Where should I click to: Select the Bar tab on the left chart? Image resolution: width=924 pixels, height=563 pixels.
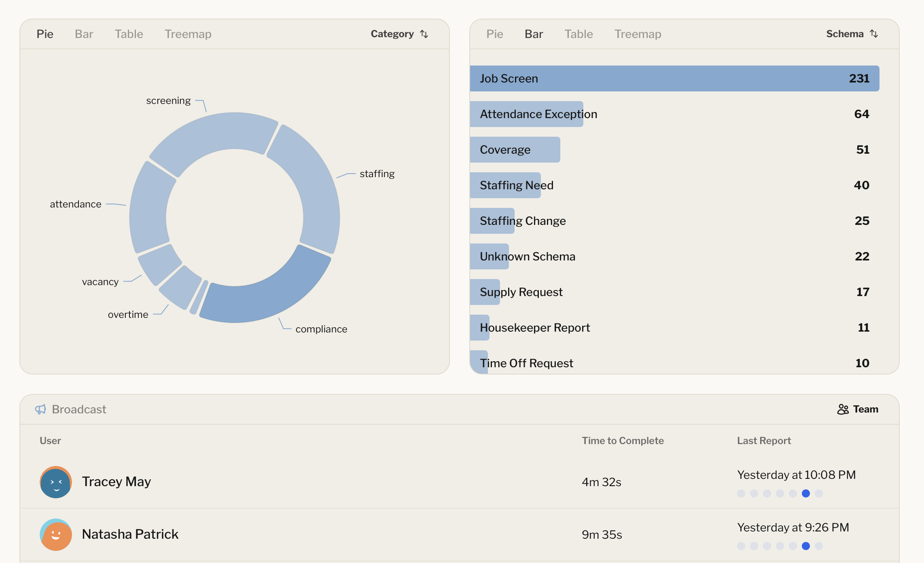coord(84,34)
